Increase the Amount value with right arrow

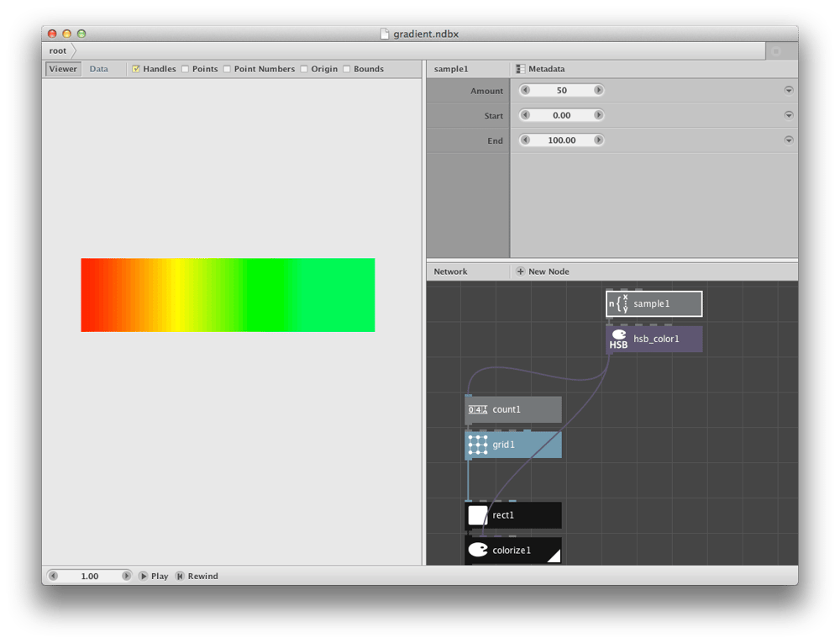(598, 90)
